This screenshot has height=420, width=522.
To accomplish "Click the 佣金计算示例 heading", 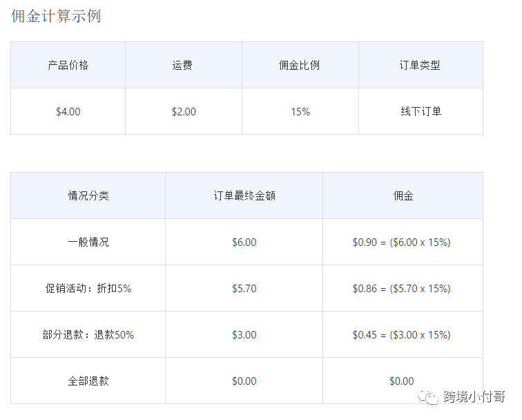I will click(x=56, y=17).
